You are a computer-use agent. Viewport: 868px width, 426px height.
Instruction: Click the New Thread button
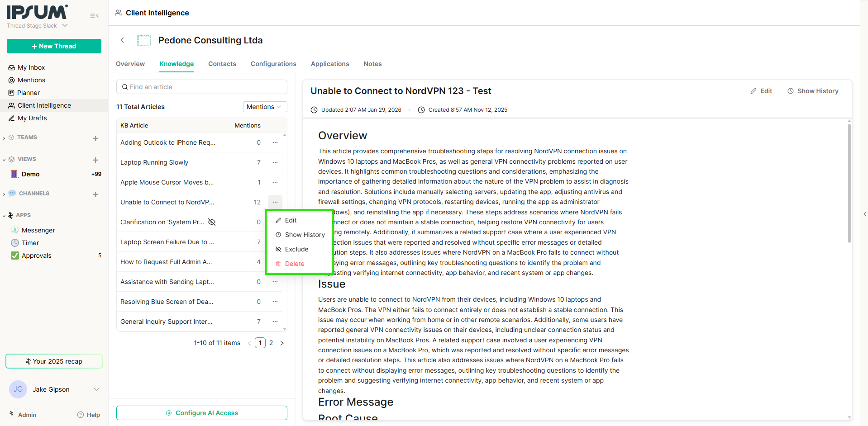pos(54,46)
